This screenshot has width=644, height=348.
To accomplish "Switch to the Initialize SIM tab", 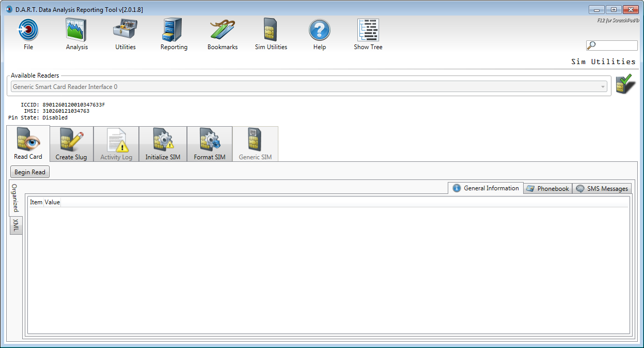I will click(163, 144).
